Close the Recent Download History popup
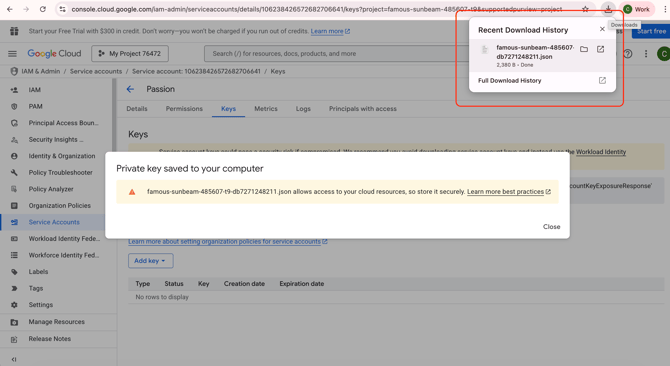 602,29
